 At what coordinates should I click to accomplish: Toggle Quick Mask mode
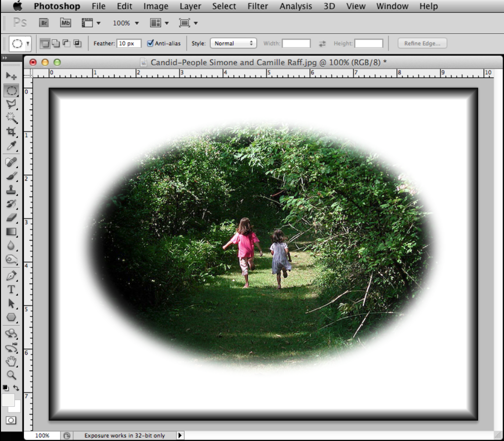coord(11,420)
